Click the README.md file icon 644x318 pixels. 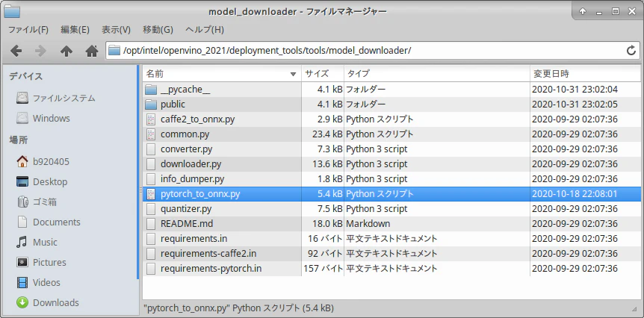coord(151,224)
